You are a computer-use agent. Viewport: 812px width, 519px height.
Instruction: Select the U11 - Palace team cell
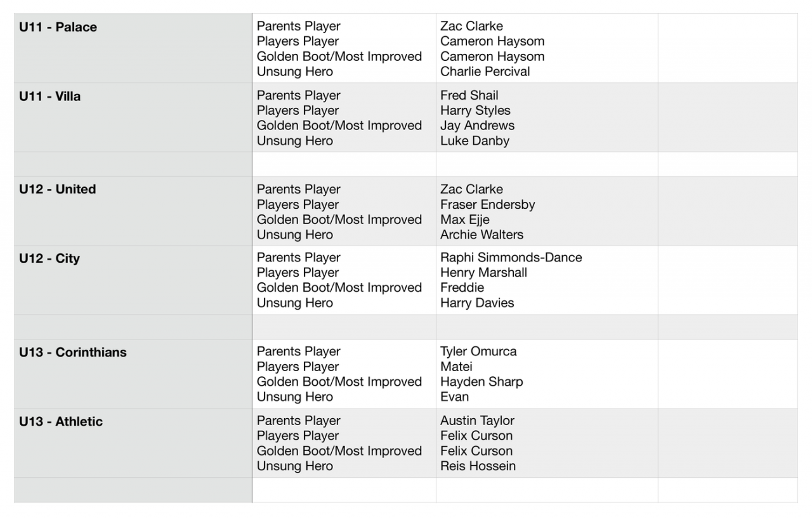58,27
